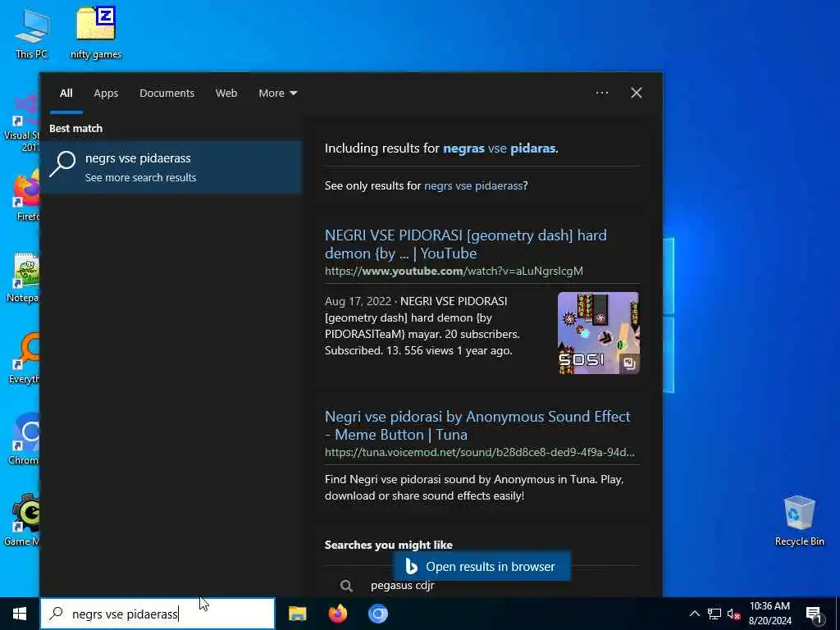Click the 'Best match' heading

click(75, 129)
